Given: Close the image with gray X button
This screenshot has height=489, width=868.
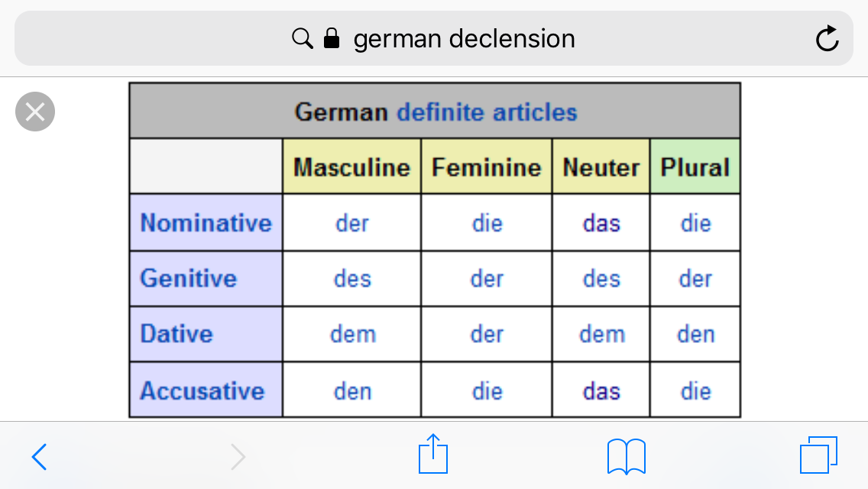Looking at the screenshot, I should [x=35, y=112].
